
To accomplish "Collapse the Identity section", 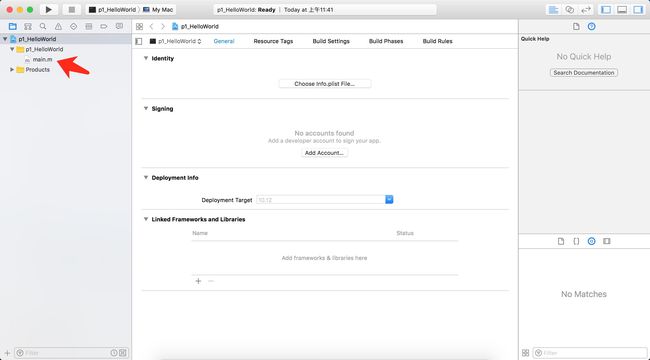I will [x=146, y=58].
